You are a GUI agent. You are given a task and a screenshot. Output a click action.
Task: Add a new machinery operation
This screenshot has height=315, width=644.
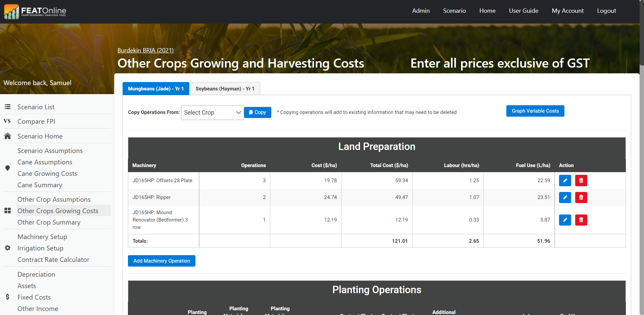(x=162, y=261)
